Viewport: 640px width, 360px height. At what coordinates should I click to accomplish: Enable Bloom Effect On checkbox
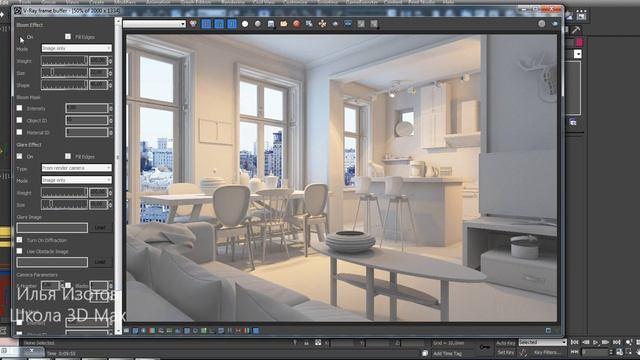coord(20,37)
